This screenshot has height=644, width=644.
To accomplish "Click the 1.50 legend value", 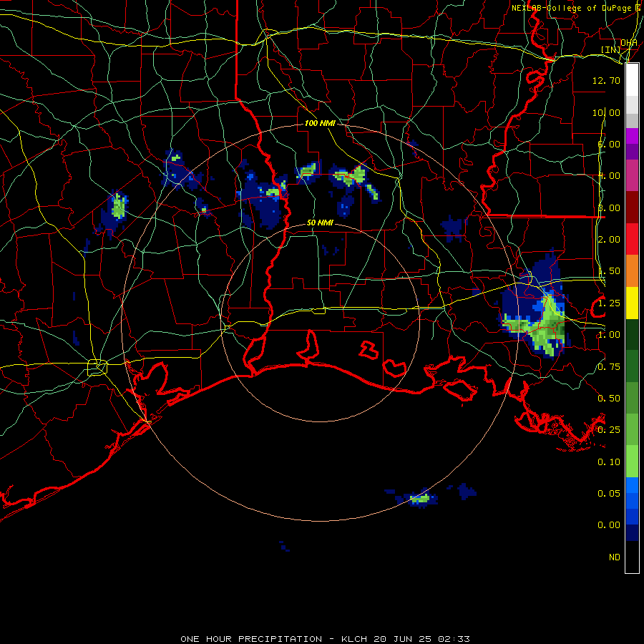I will click(609, 271).
